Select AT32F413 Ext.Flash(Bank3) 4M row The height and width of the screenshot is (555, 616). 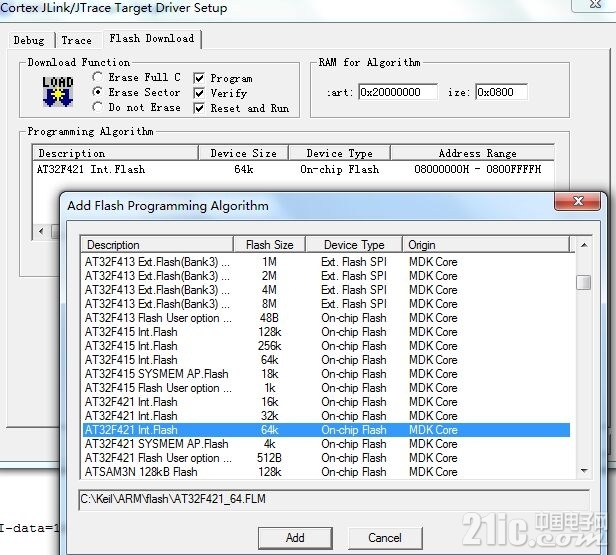coord(326,290)
